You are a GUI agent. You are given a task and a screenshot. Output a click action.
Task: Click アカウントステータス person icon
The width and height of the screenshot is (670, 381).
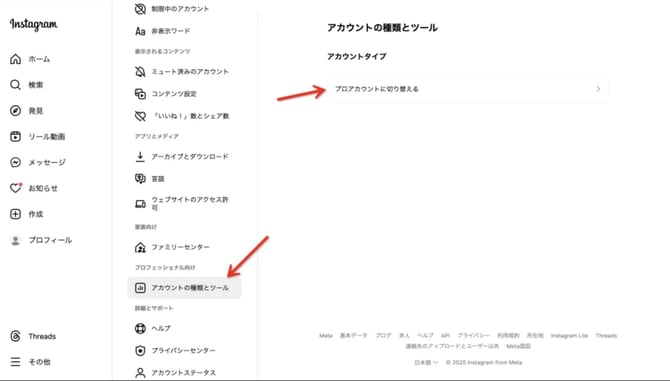[x=140, y=373]
